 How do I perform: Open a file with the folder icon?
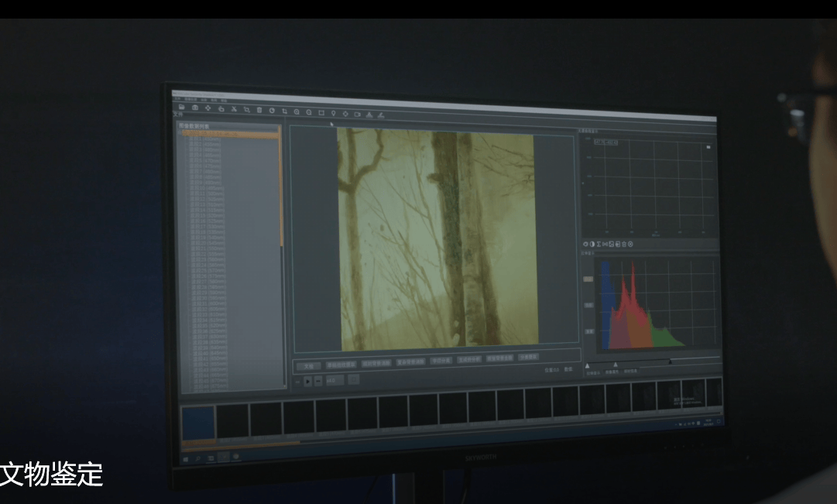(x=181, y=107)
